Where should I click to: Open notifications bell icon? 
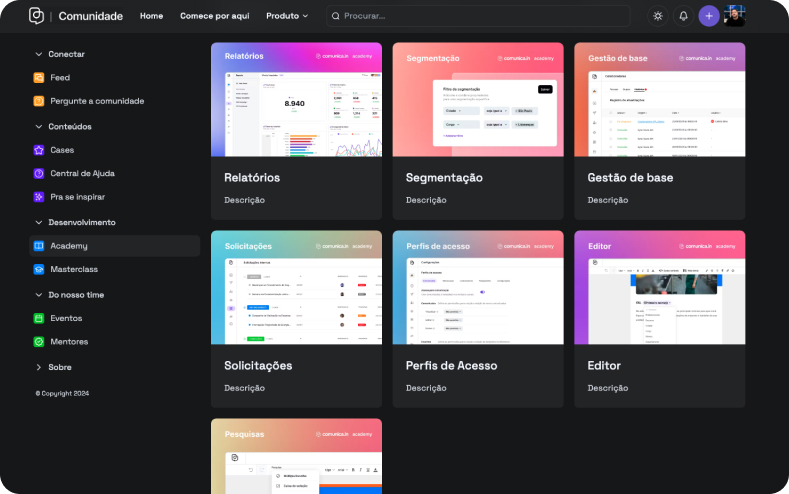[683, 16]
